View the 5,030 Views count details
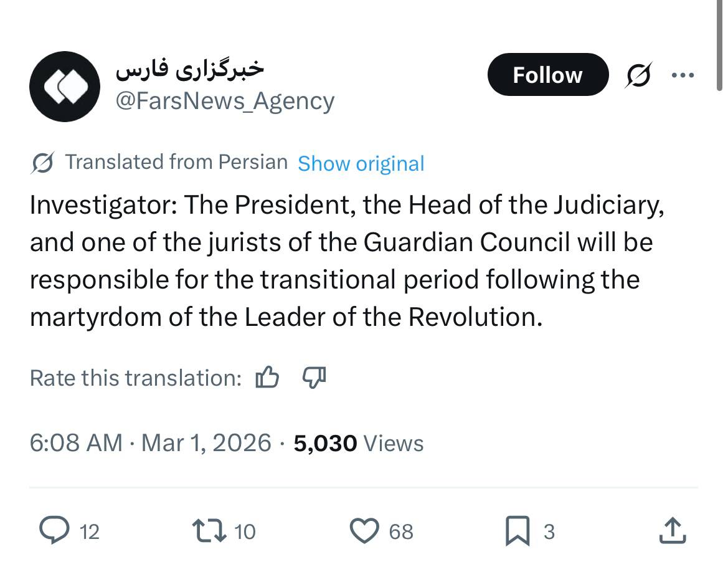 pyautogui.click(x=359, y=443)
